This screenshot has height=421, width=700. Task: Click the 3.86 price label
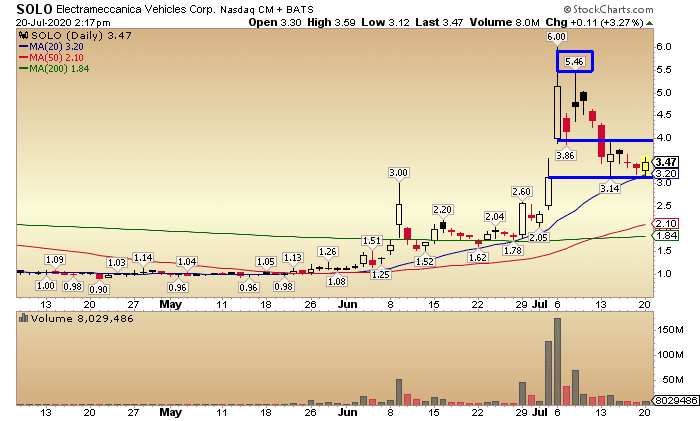[565, 155]
